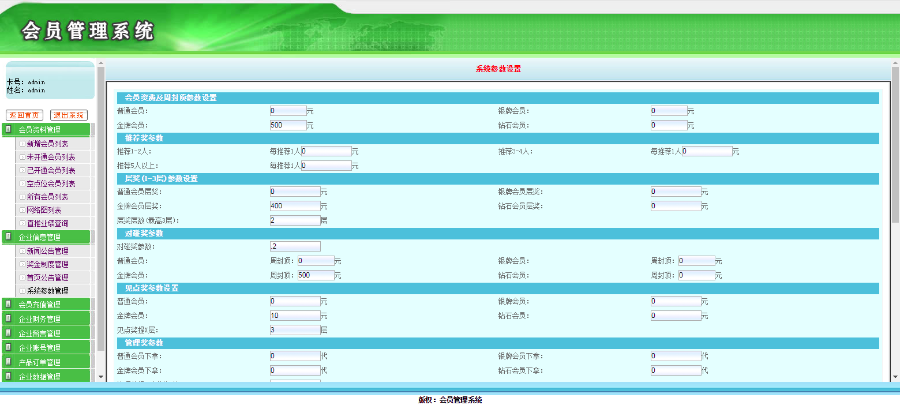900x405 pixels.
Task: Click the main panel scrollbar up arrow
Action: click(895, 64)
